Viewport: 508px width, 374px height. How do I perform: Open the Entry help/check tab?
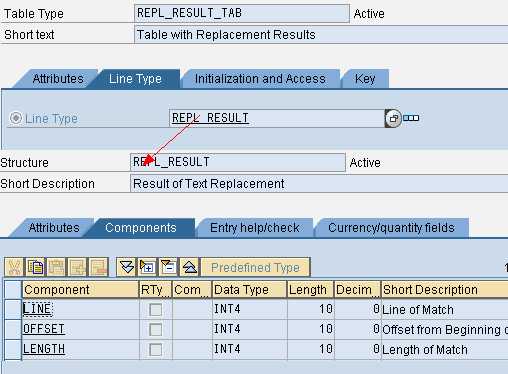pos(255,228)
